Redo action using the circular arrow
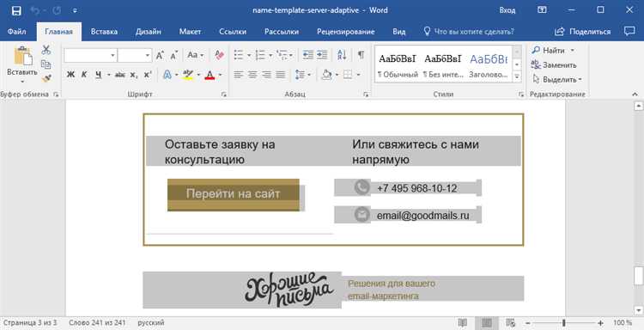 57,10
